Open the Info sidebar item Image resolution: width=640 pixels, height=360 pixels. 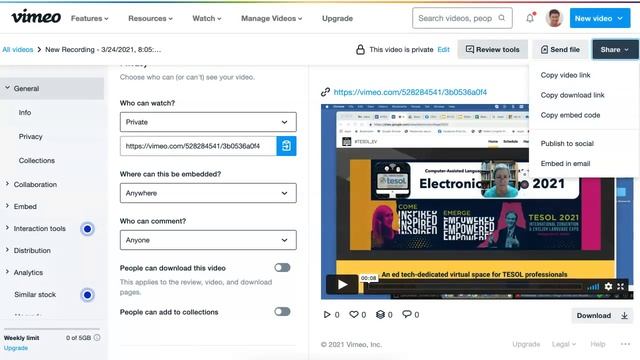(24, 113)
